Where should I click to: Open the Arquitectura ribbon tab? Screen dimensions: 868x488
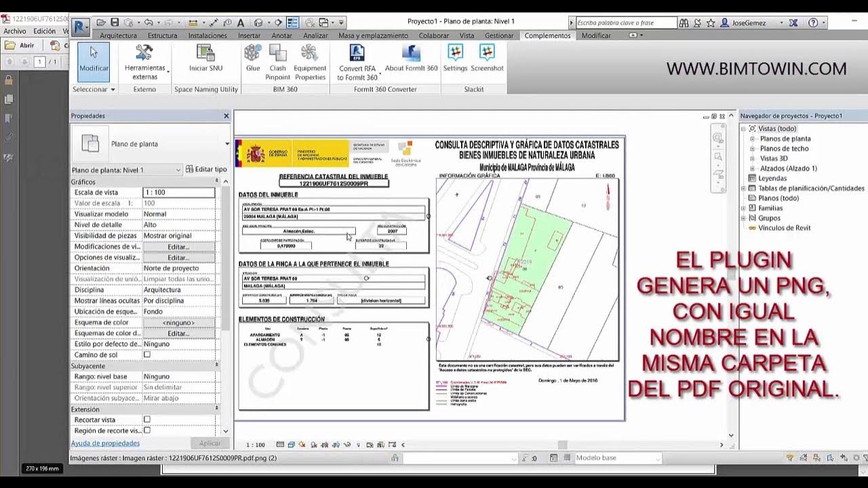tap(118, 35)
